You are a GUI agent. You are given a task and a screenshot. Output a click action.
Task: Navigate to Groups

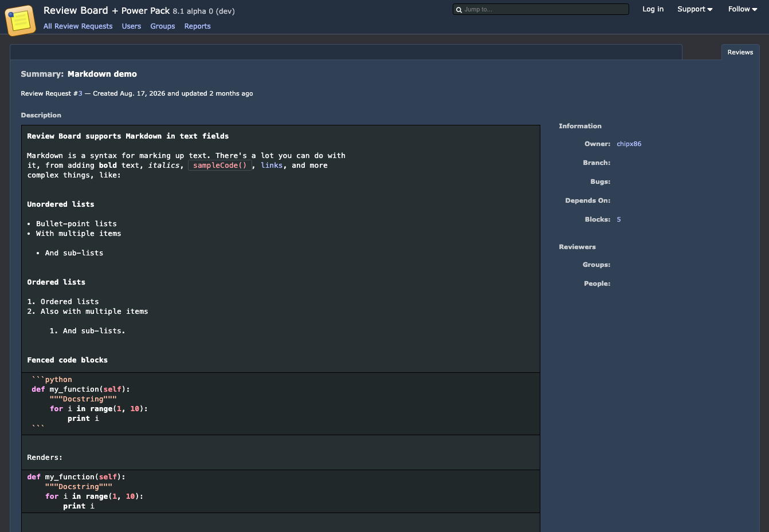coord(163,26)
